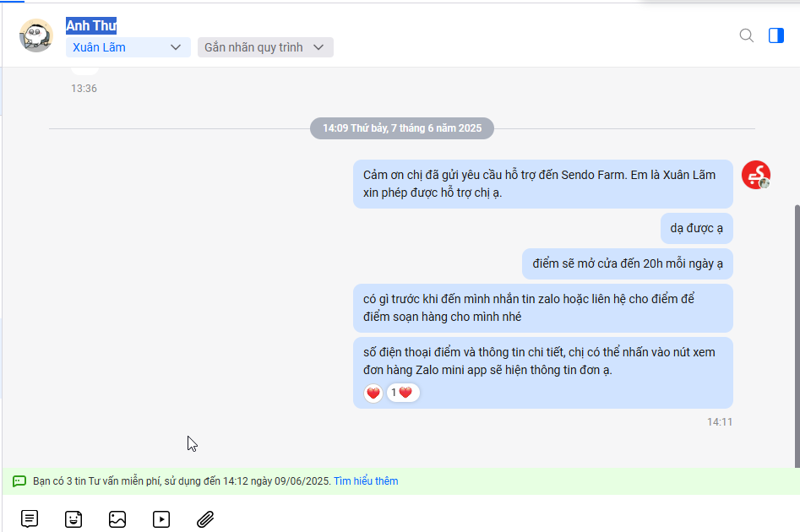
Task: Attach a video using play icon
Action: tap(161, 519)
